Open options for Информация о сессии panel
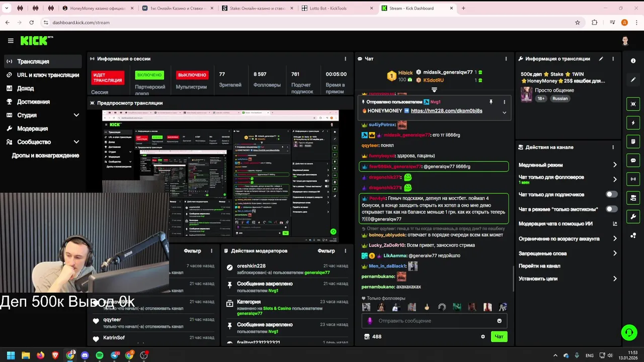 [345, 59]
